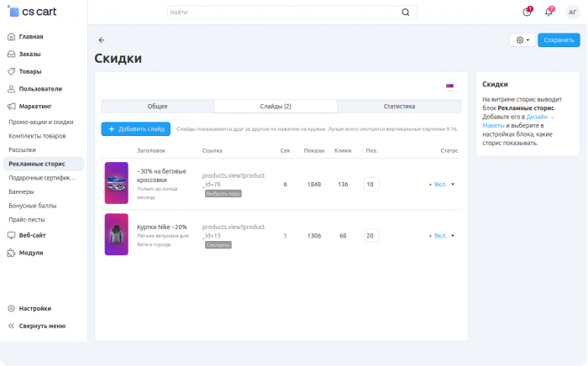Screen dimensions: 588x366
Task: Click the Добавить слайд button
Action: pos(136,129)
